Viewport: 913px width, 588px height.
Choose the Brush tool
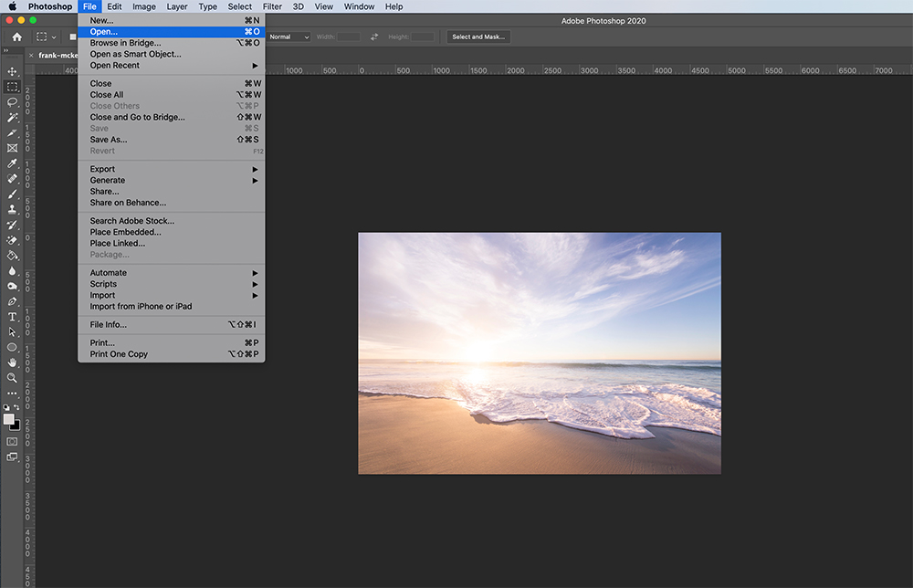12,194
